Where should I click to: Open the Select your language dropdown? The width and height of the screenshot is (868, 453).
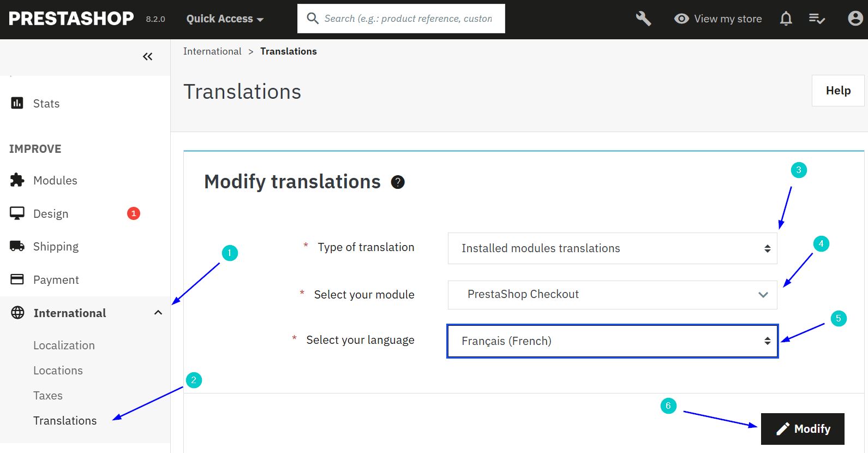[612, 341]
